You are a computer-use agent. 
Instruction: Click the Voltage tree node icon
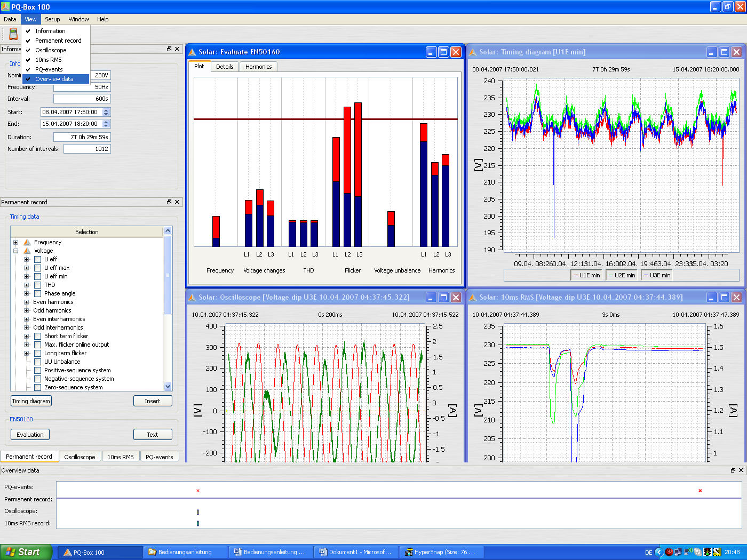[27, 251]
